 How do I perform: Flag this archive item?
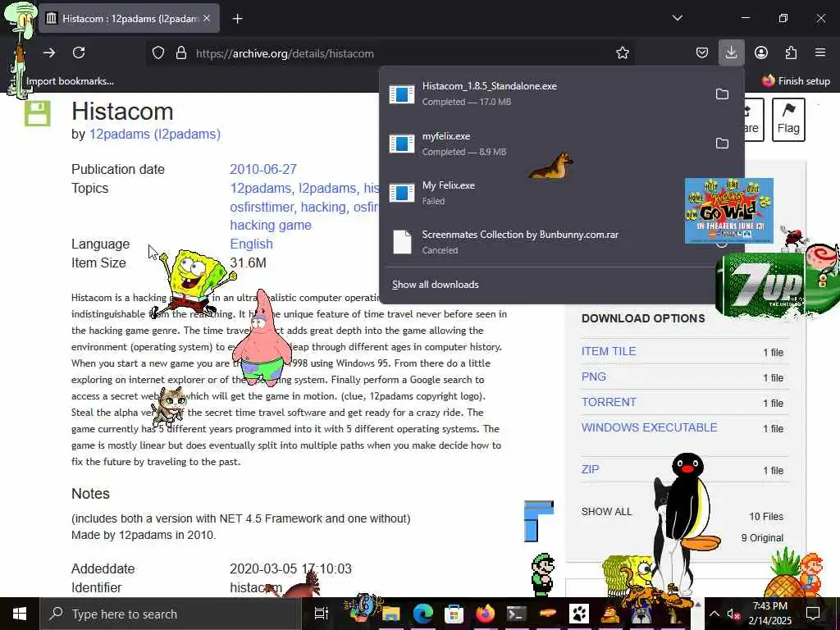click(x=788, y=120)
